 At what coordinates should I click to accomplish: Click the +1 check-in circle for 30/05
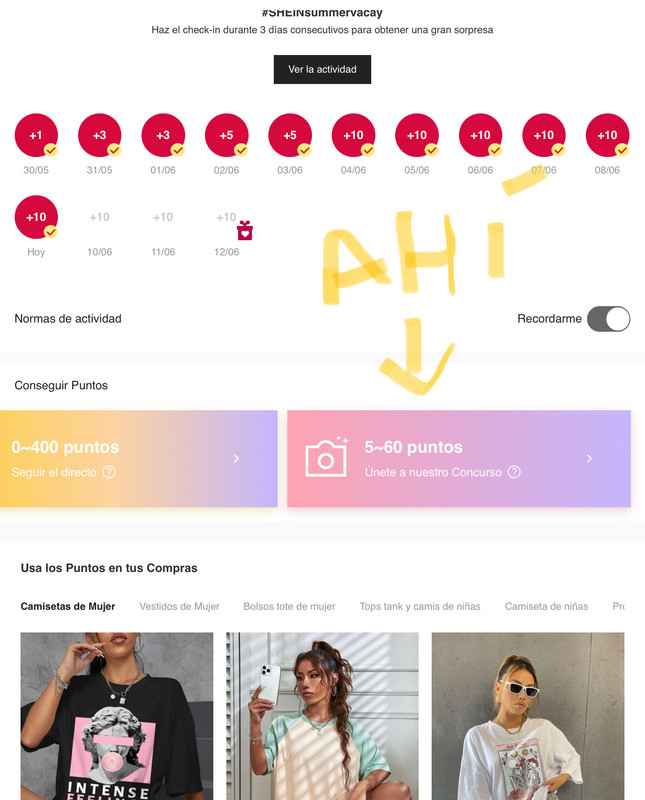click(36, 135)
